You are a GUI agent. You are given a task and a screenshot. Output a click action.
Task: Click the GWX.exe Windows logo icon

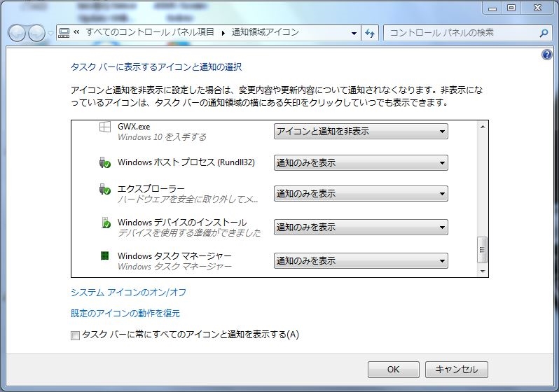pos(104,127)
